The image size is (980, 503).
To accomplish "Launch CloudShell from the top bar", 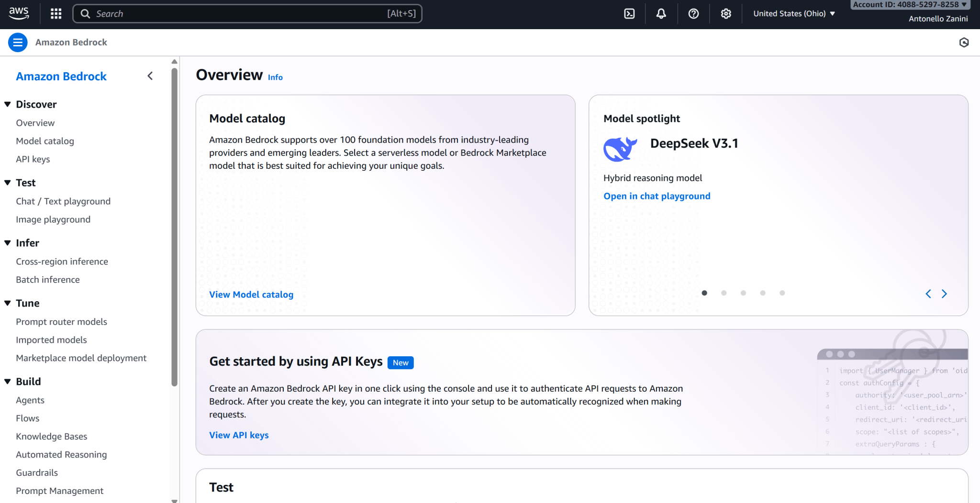I will click(x=629, y=13).
